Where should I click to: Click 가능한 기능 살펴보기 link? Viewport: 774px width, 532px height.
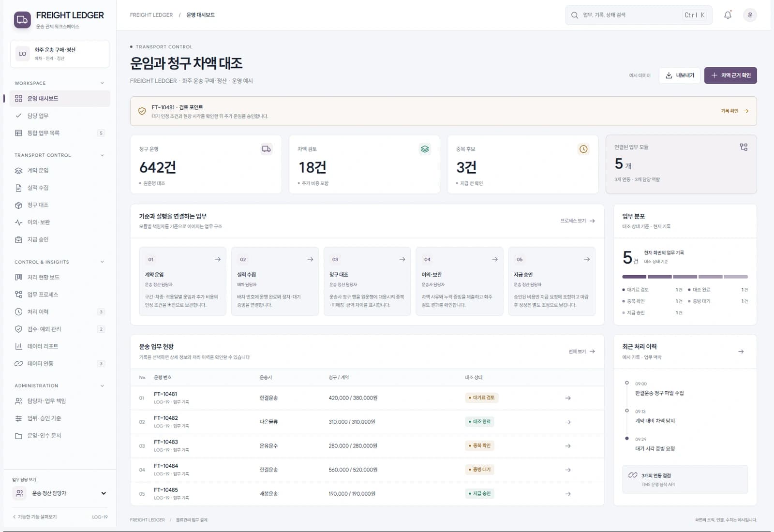tap(35, 517)
